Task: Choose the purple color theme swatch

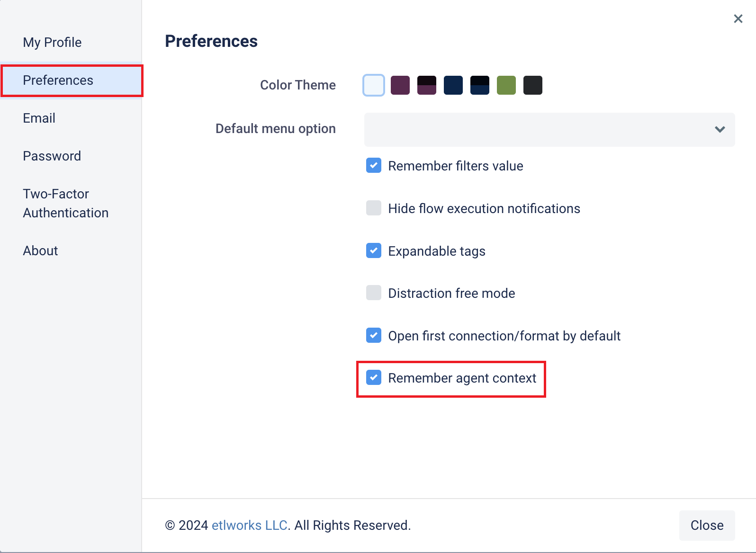Action: [x=400, y=85]
